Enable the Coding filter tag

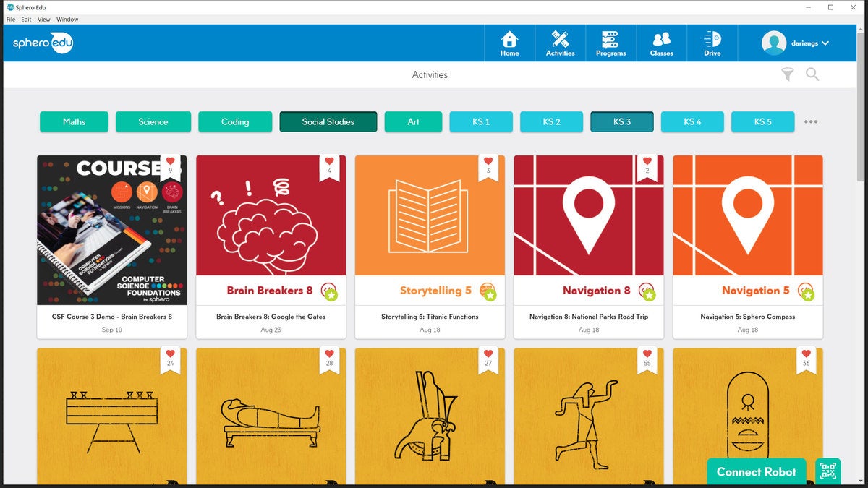coord(235,121)
